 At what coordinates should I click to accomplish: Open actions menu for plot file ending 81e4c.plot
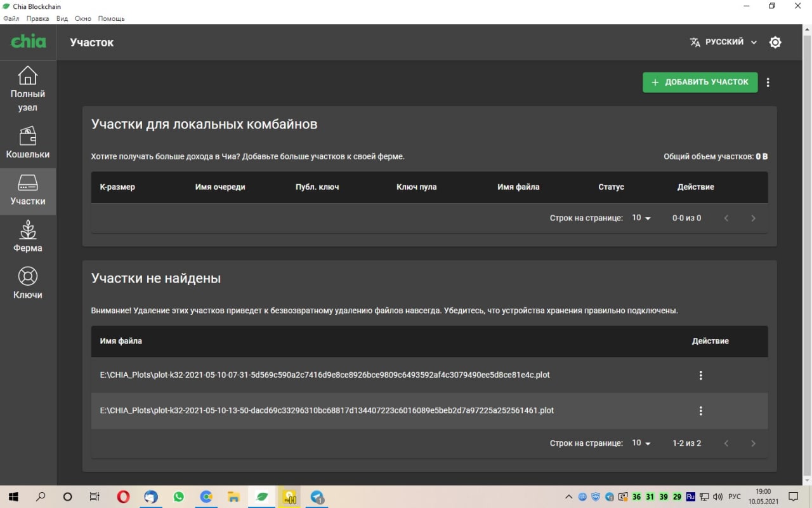701,375
